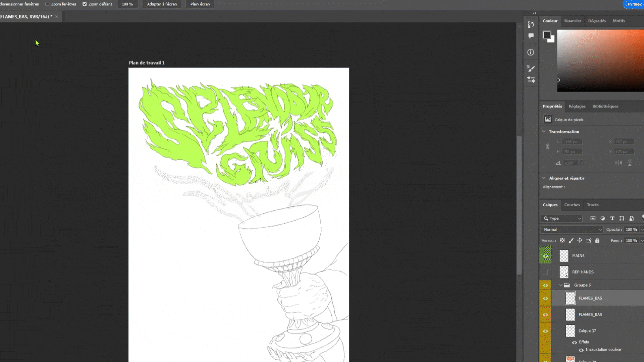Screen dimensions: 644x362
Task: Open the Info panel icon
Action: point(531,52)
